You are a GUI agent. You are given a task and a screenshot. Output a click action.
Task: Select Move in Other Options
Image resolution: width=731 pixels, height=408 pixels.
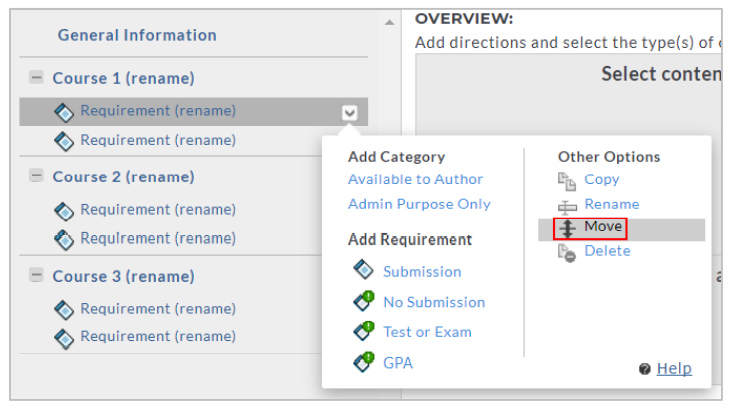coord(603,227)
